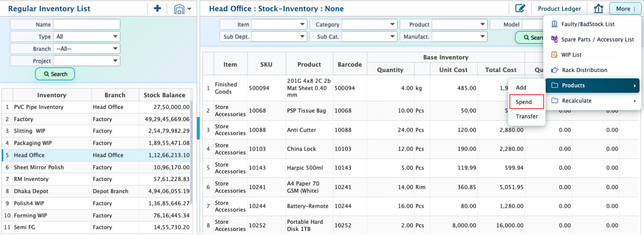Click the Unit Cost column header
Image resolution: width=644 pixels, height=235 pixels.
click(453, 70)
